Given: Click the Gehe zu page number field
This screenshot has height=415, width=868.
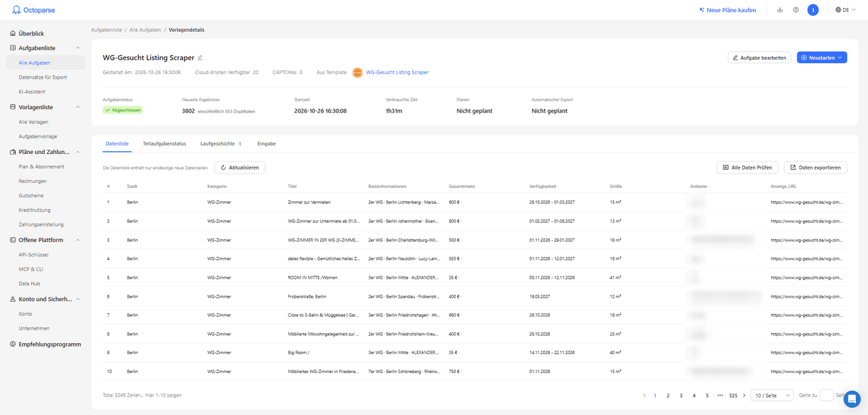Looking at the screenshot, I should (826, 395).
